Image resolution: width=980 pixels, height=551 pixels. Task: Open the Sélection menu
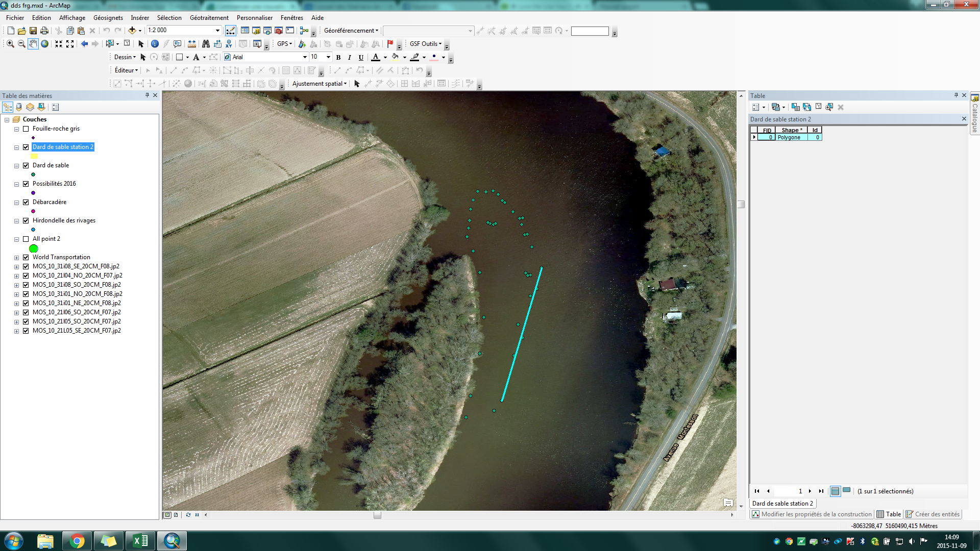169,18
